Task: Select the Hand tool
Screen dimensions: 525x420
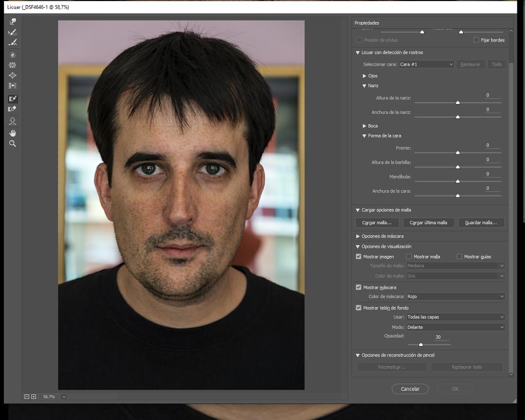Action: 13,133
